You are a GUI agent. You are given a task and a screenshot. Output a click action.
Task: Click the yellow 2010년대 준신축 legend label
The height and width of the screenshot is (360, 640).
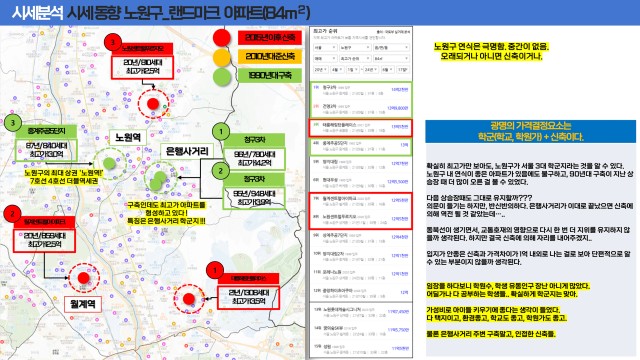pyautogui.click(x=270, y=56)
